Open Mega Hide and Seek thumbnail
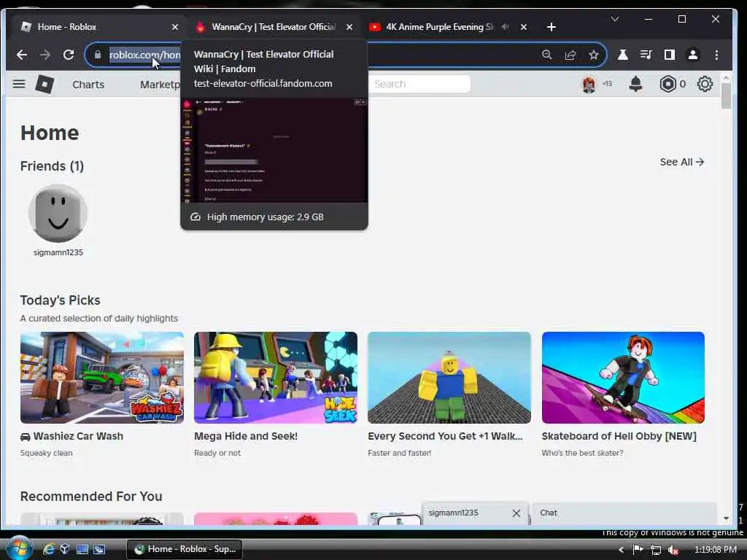747x560 pixels. coord(276,378)
